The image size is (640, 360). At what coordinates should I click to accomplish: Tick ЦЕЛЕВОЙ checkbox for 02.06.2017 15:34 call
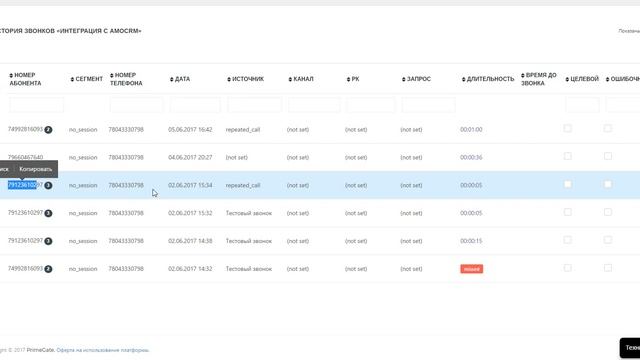567,184
